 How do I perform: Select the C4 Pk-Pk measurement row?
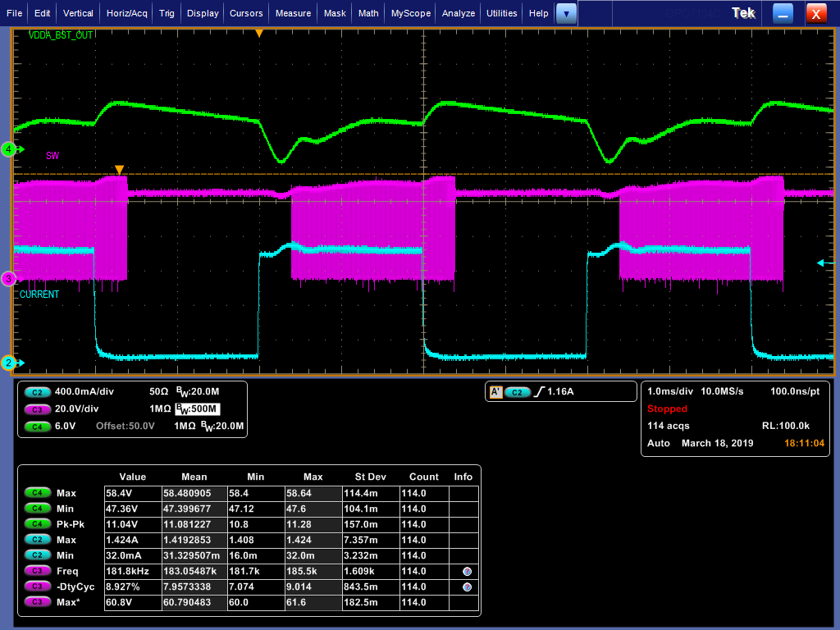click(x=250, y=524)
